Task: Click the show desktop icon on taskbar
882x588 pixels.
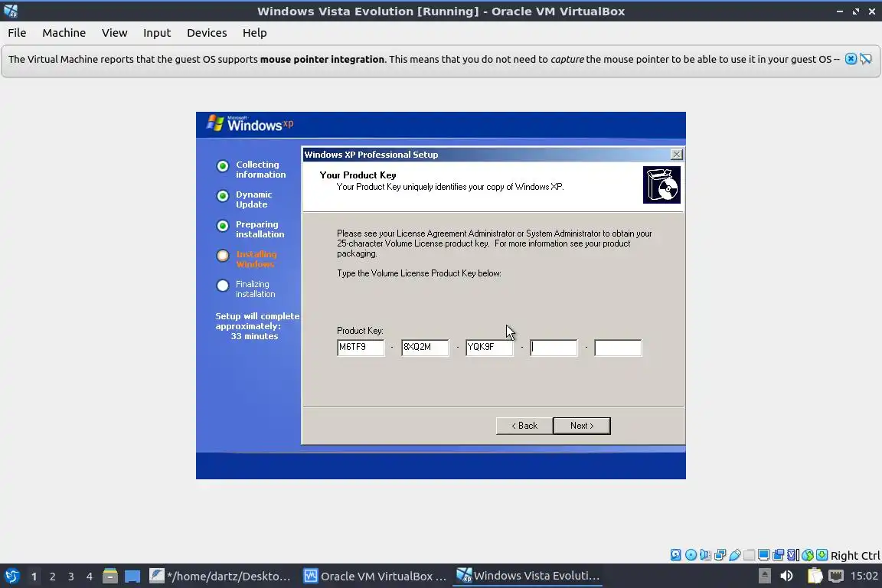Action: [132, 577]
